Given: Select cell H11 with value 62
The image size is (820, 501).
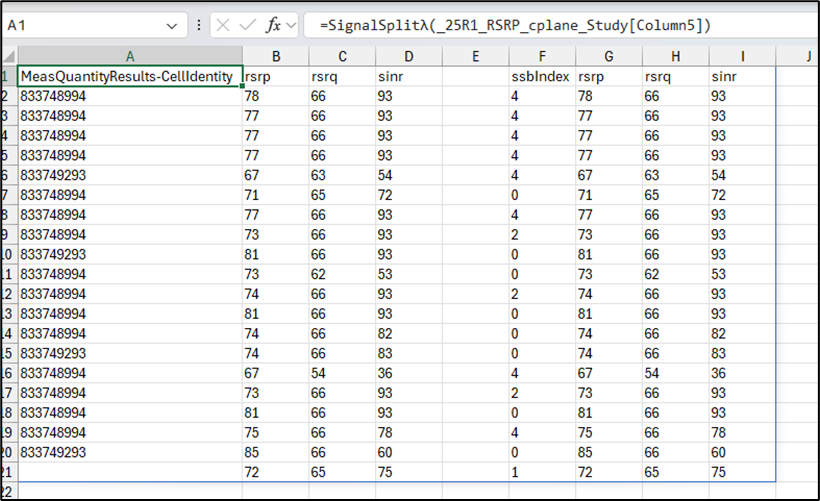Looking at the screenshot, I should pyautogui.click(x=676, y=274).
